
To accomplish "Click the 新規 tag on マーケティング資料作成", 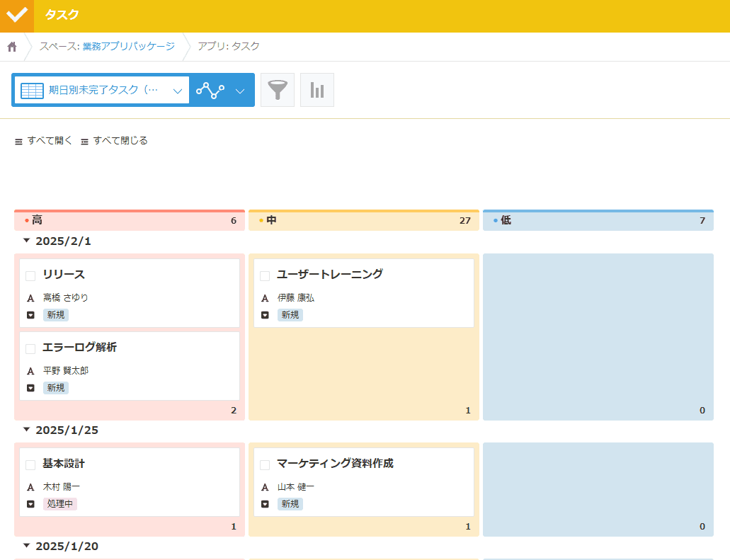I will click(290, 503).
